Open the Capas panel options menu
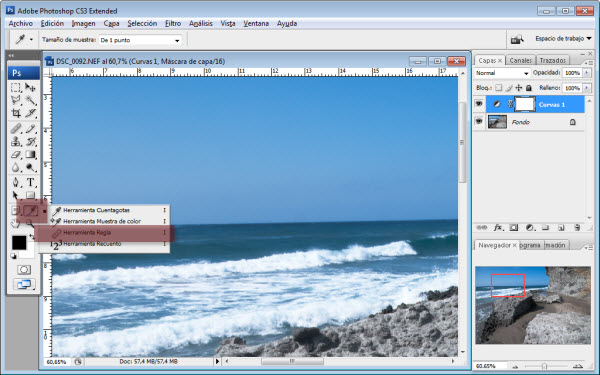Image resolution: width=600 pixels, height=375 pixels. point(589,62)
